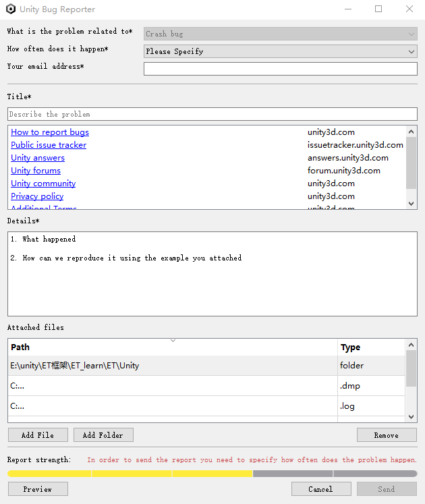Click the attached files scroll-down arrow
This screenshot has height=504, width=425.
click(x=411, y=416)
